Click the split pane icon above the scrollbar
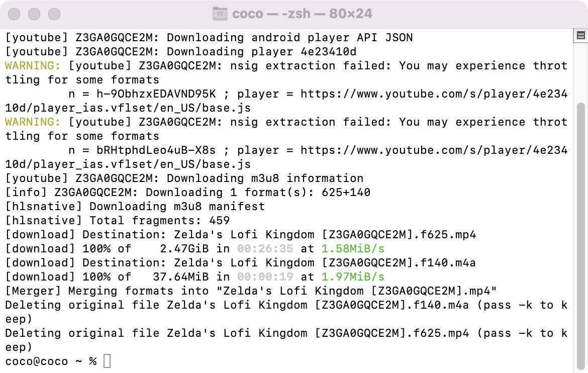Screen dimensions: 588x373 pos(580,35)
